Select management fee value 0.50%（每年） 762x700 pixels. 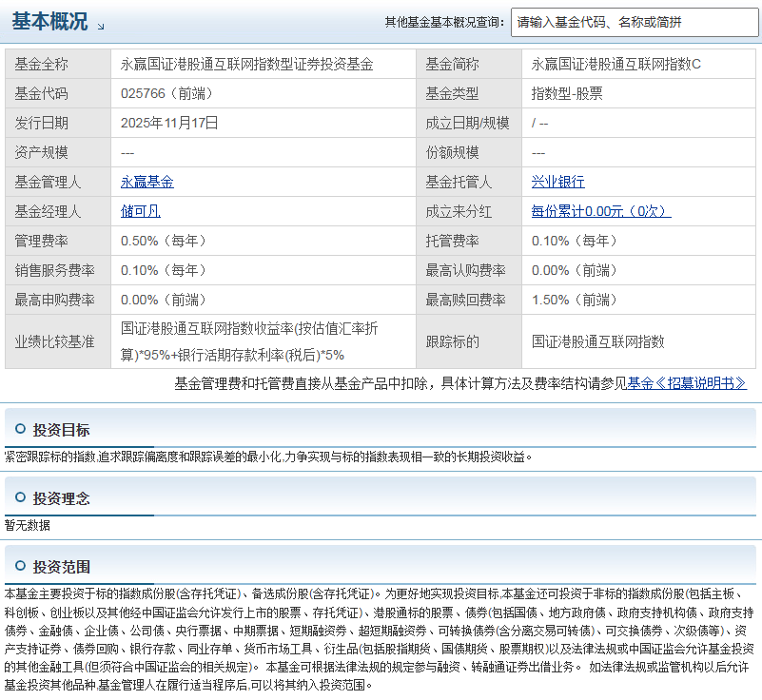[164, 241]
